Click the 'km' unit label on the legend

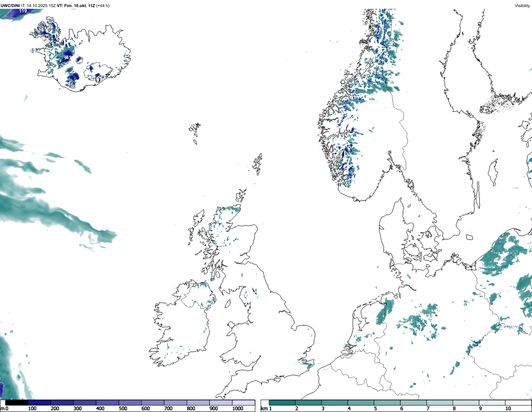click(x=264, y=409)
